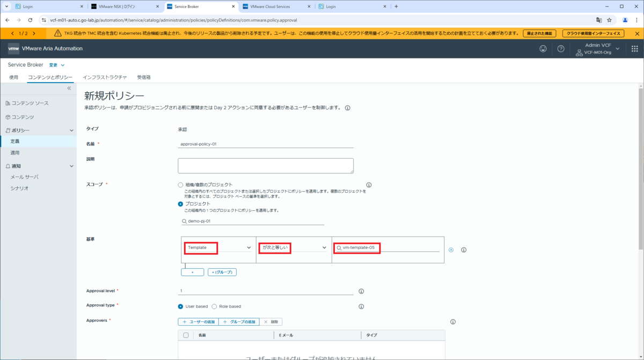The height and width of the screenshot is (360, 644).
Task: Check the select-all approvers table checkbox
Action: [x=186, y=335]
